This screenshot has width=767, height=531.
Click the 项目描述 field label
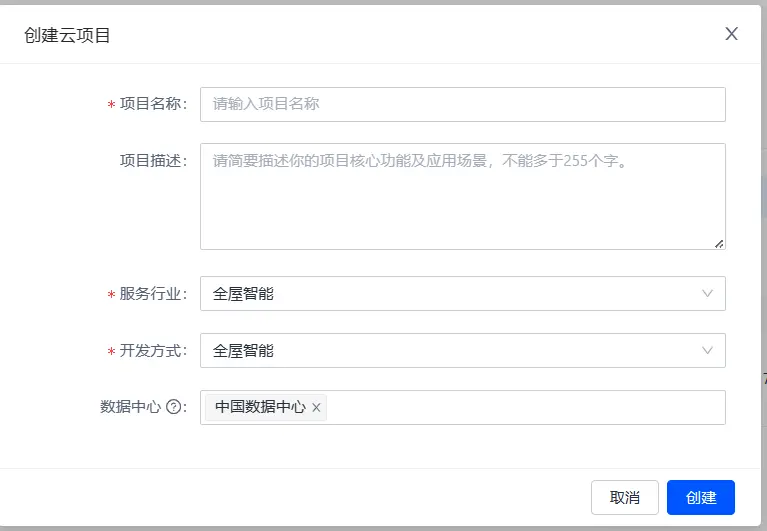(149, 161)
